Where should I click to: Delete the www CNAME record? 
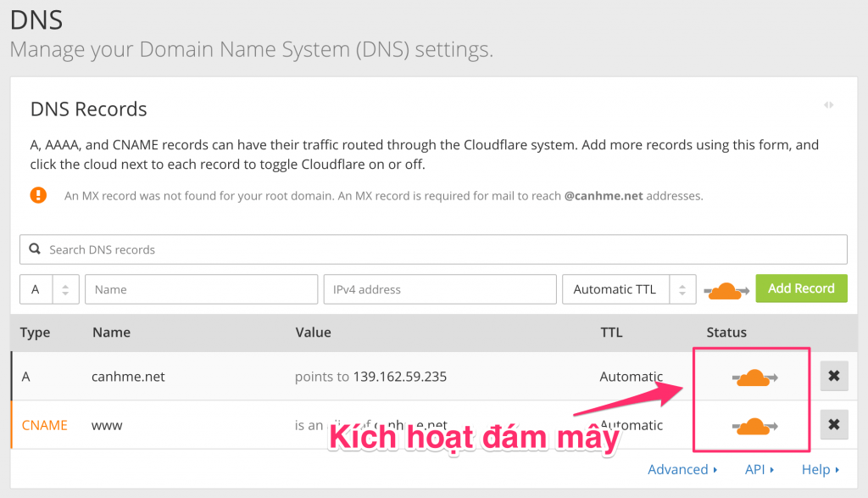click(833, 424)
